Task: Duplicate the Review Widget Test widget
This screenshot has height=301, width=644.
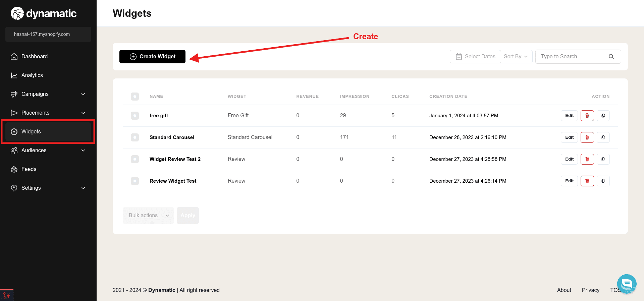Action: [603, 181]
